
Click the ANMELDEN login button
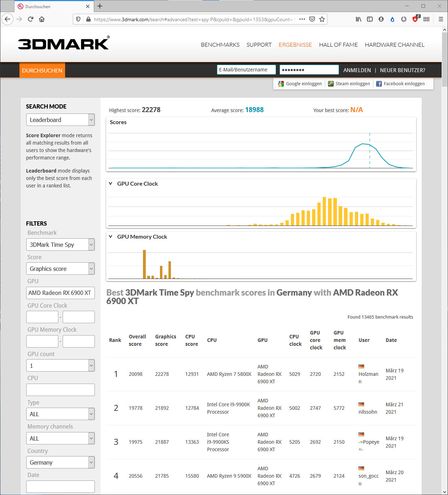(357, 70)
